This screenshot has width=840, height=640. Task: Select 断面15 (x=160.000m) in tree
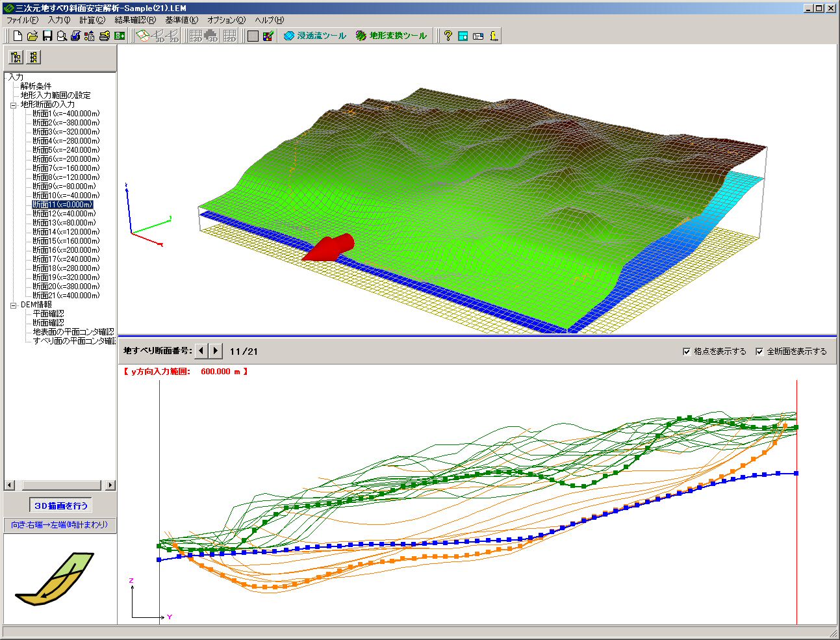tap(66, 241)
